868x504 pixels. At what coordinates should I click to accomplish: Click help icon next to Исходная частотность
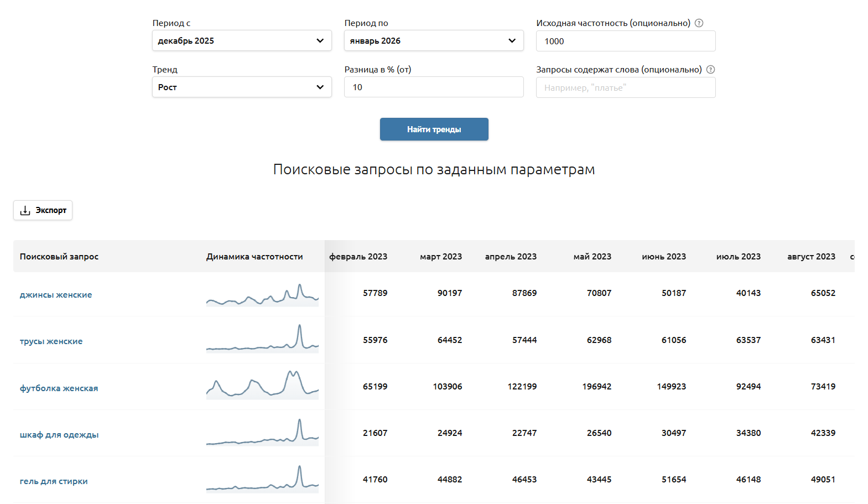pos(699,23)
